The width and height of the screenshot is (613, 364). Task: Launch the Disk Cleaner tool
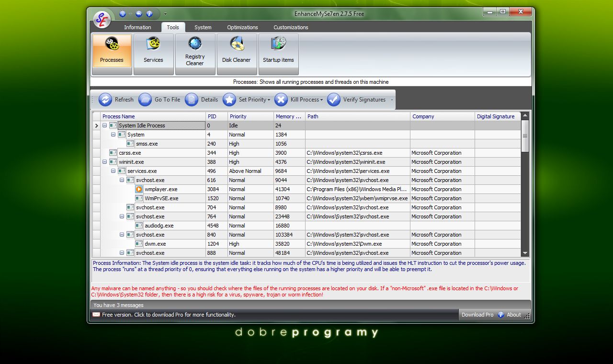(x=237, y=54)
